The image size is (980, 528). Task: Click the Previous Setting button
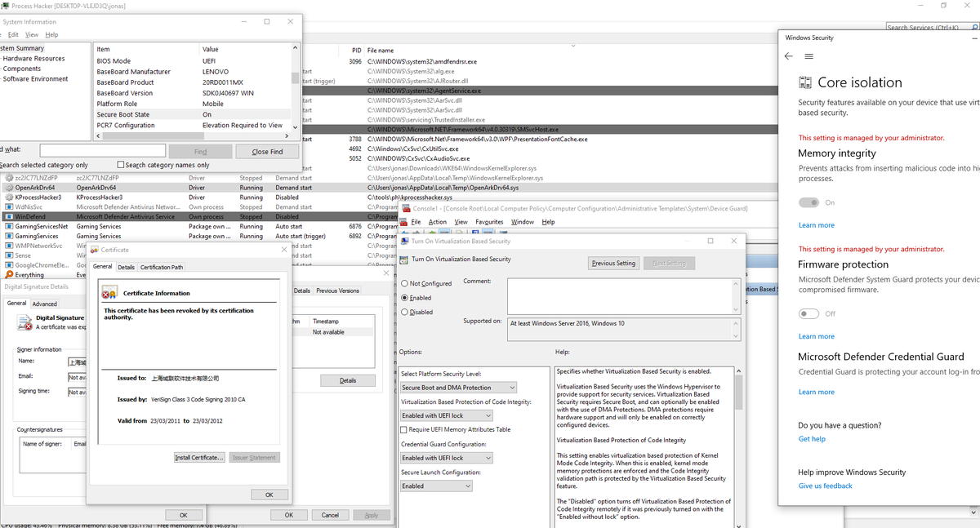(614, 263)
